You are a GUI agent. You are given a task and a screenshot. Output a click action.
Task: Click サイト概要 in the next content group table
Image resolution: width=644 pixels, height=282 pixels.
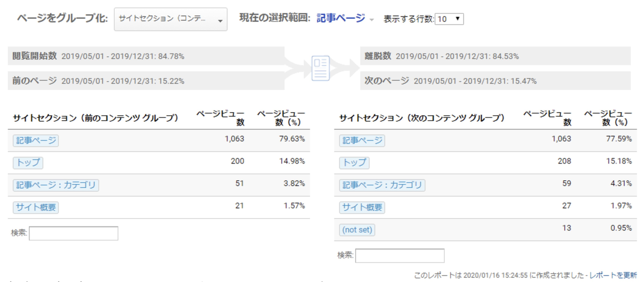point(362,207)
